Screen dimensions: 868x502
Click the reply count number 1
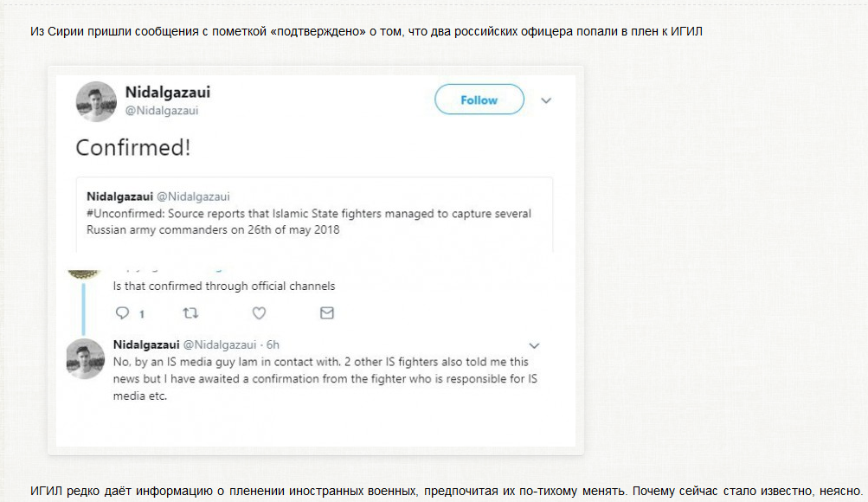pyautogui.click(x=142, y=314)
